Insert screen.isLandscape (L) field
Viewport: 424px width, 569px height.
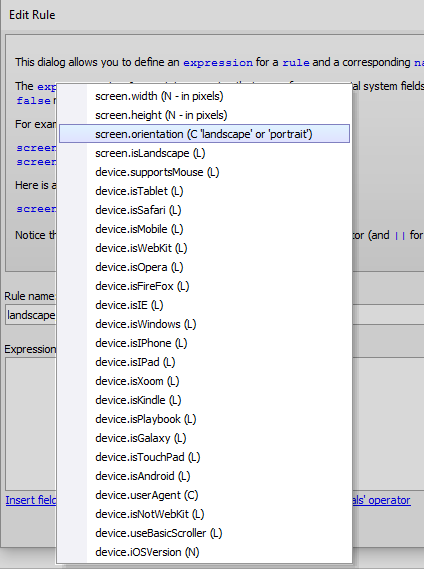tap(204, 153)
